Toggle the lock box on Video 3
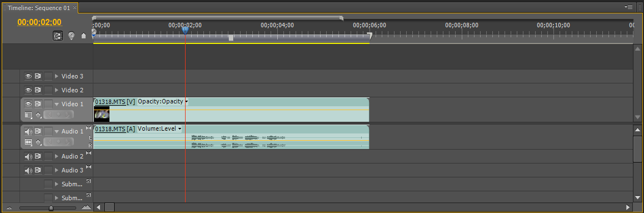The image size is (644, 213). tap(48, 76)
